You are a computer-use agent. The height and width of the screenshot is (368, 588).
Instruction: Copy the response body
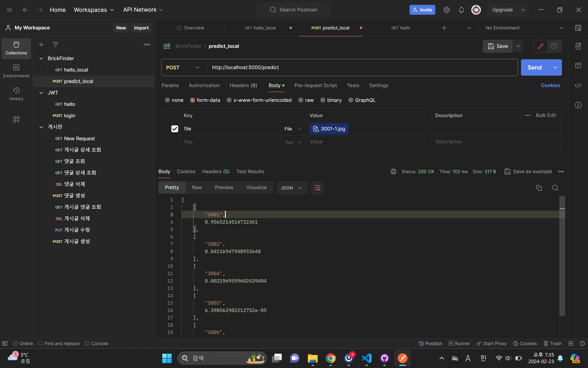pos(539,188)
